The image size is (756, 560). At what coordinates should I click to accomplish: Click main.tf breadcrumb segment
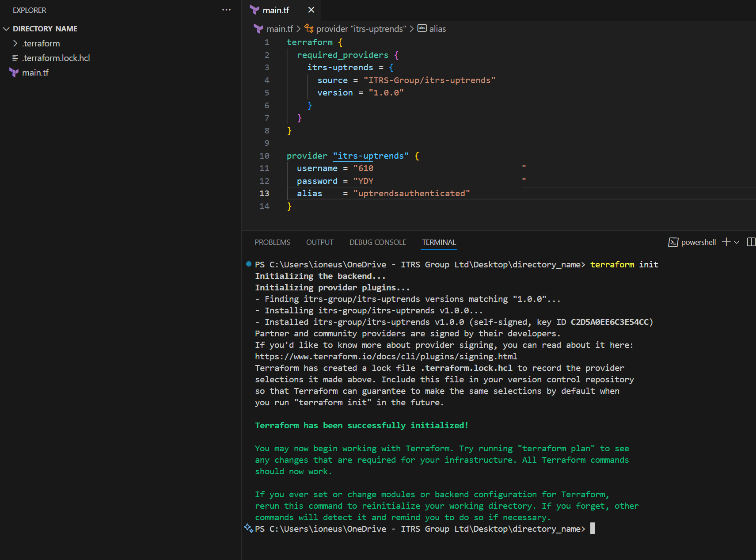coord(280,29)
